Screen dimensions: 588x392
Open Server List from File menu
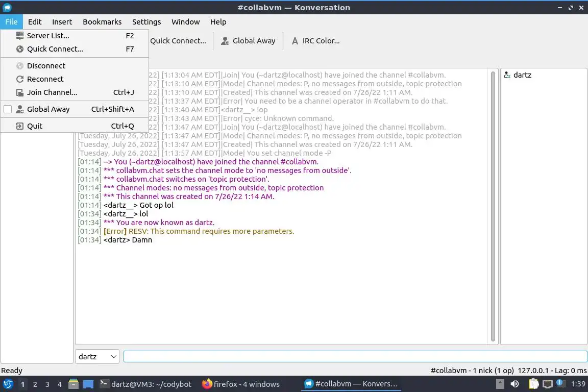(x=75, y=36)
